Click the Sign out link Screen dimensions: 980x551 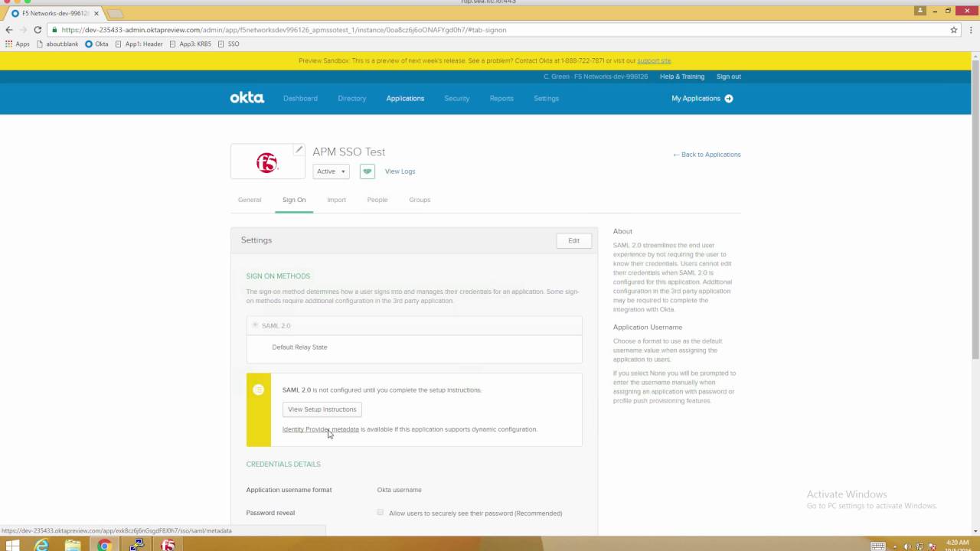pyautogui.click(x=729, y=77)
